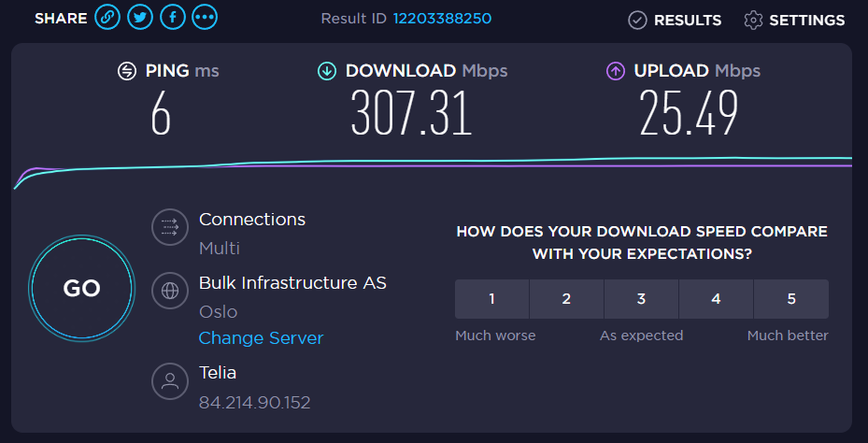Click the download arrow icon
The image size is (868, 443).
pos(326,71)
